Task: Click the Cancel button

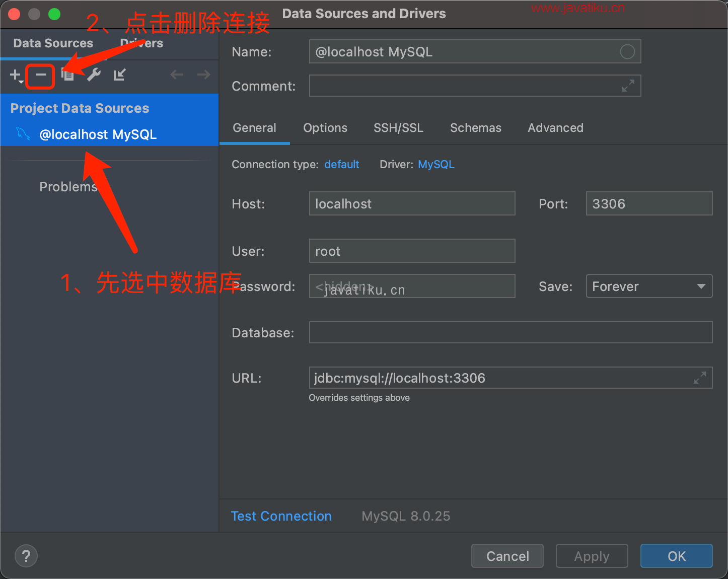Action: 507,556
